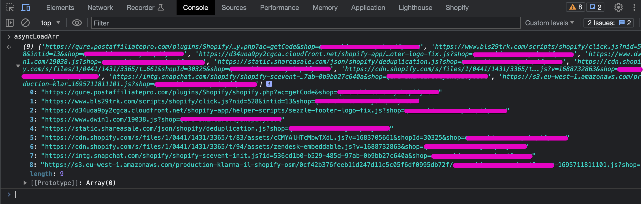This screenshot has width=644, height=204.
Task: Click the clear console icon
Action: [x=25, y=23]
